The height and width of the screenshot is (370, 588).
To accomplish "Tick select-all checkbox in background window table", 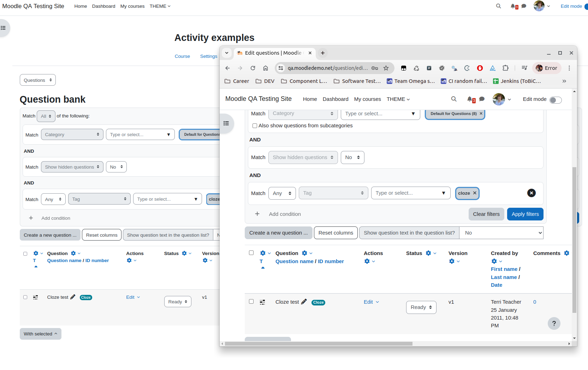I will click(x=25, y=254).
